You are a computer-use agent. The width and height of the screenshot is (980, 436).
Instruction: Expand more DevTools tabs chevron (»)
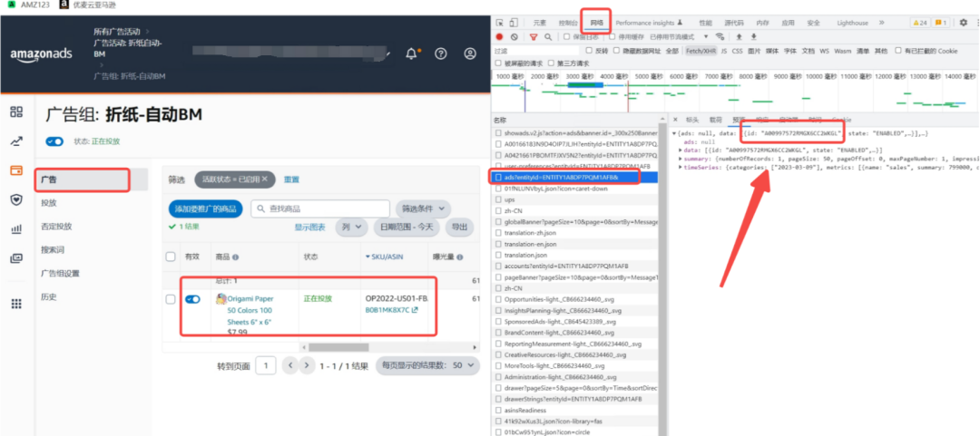coord(881,23)
